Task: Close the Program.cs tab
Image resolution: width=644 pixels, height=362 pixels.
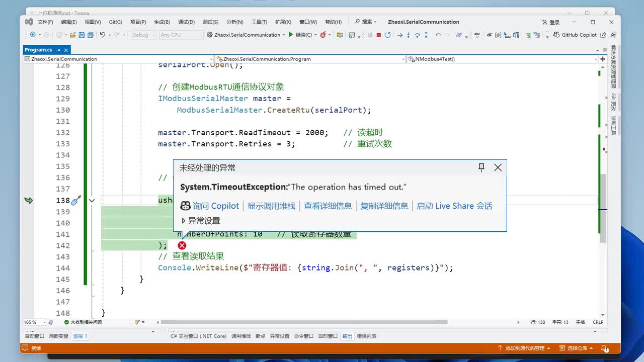Action: pos(66,50)
